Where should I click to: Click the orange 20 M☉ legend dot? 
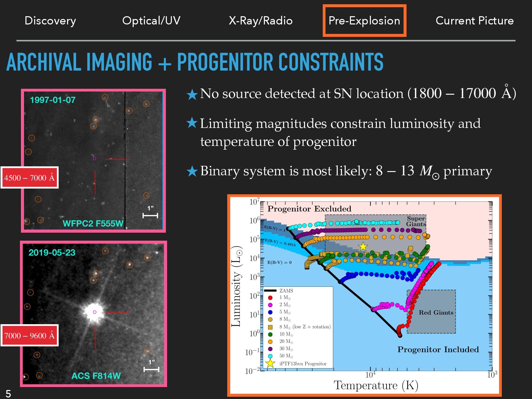click(x=270, y=342)
